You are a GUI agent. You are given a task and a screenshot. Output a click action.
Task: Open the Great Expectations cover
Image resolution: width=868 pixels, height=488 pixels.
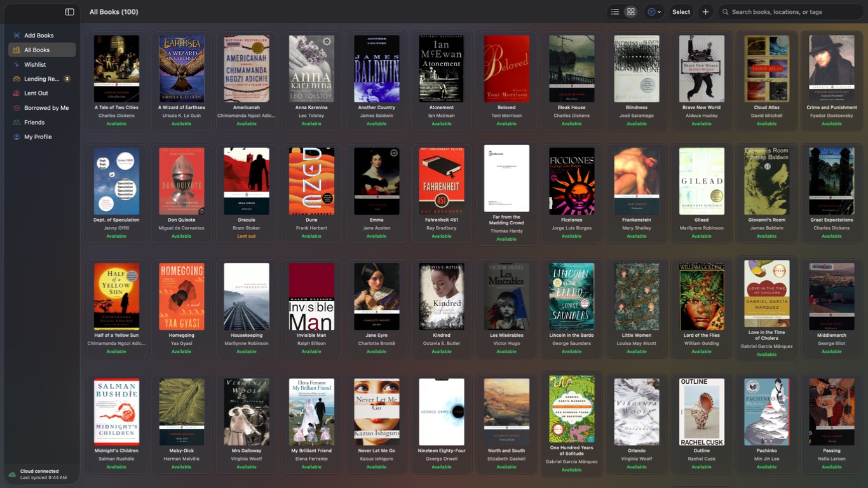[831, 181]
